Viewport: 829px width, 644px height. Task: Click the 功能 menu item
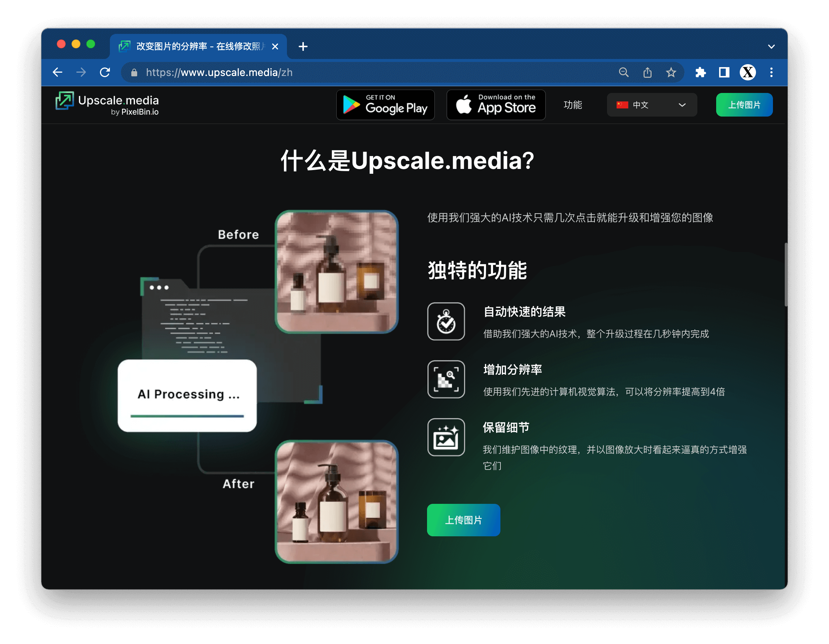point(573,104)
